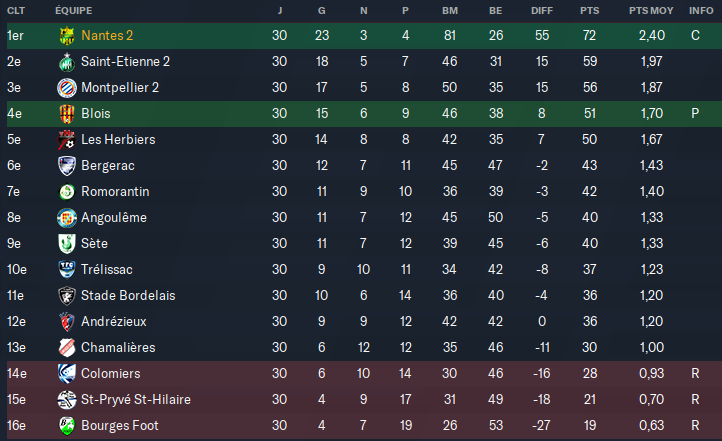Sort standings by DIFF column header
Screen dimensions: 722x441
(x=542, y=10)
